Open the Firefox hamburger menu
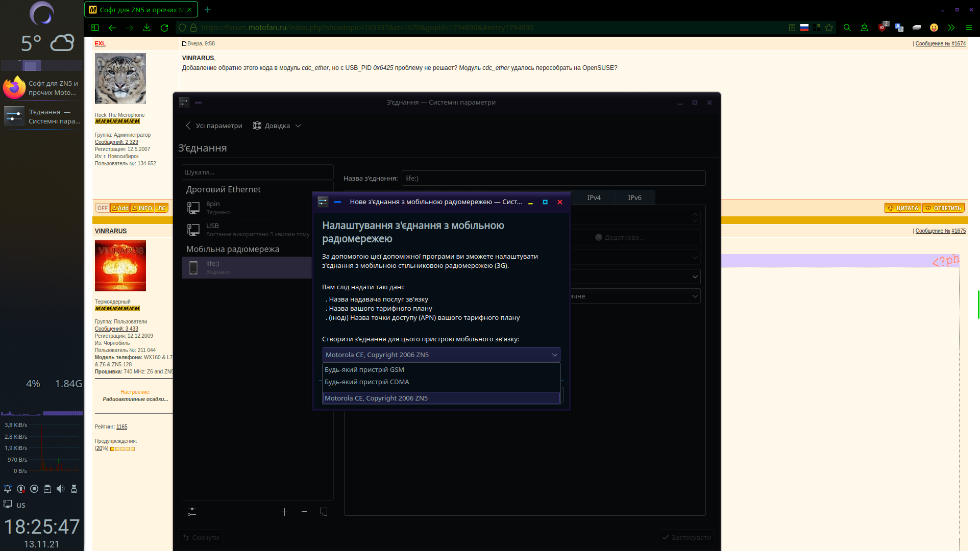980x551 pixels. (968, 28)
